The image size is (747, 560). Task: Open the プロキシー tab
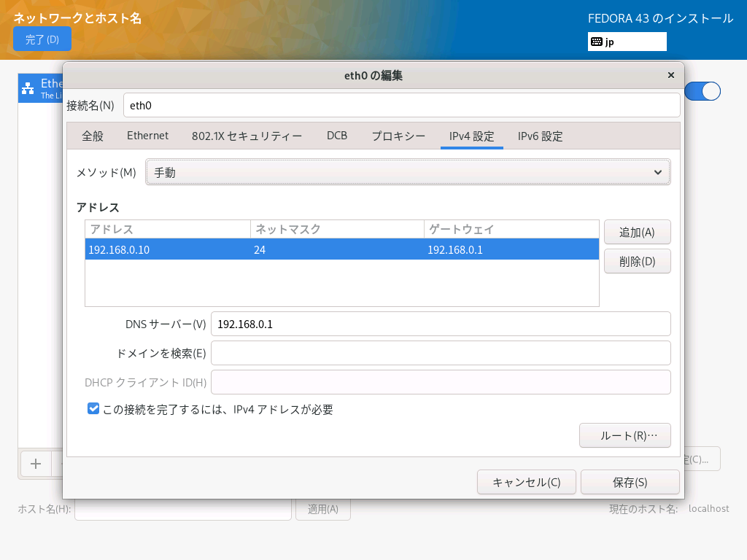pos(398,136)
